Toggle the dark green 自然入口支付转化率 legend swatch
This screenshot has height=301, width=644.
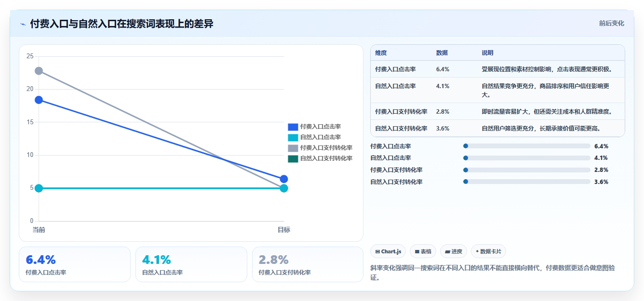293,158
